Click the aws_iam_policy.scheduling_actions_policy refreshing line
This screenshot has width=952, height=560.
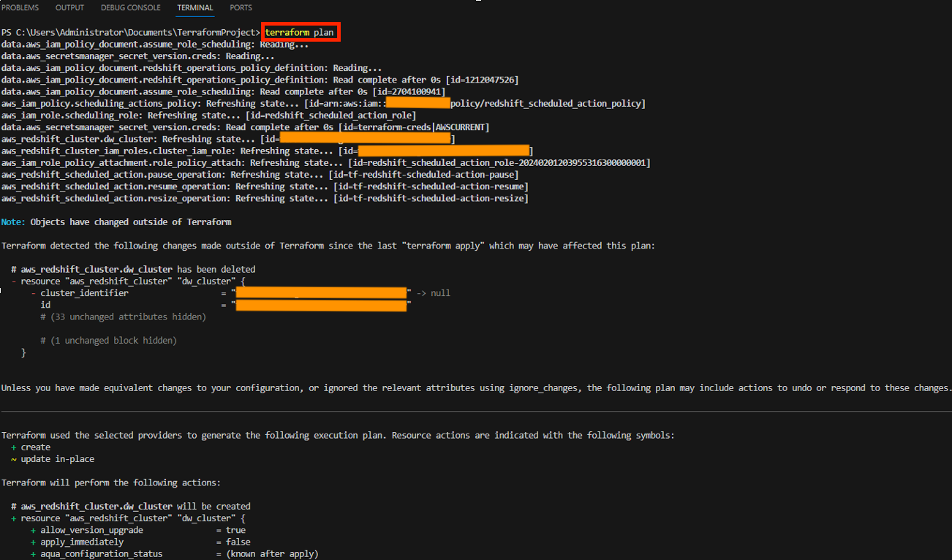pyautogui.click(x=323, y=104)
